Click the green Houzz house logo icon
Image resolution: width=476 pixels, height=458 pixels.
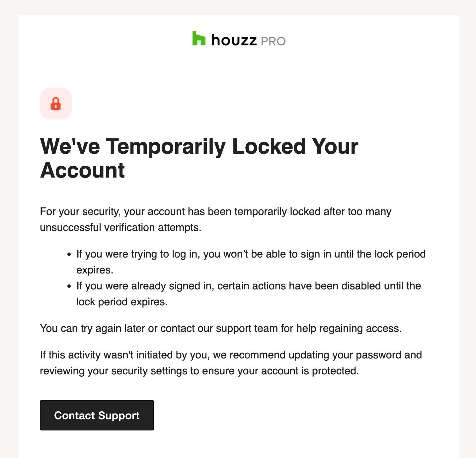[x=199, y=38]
